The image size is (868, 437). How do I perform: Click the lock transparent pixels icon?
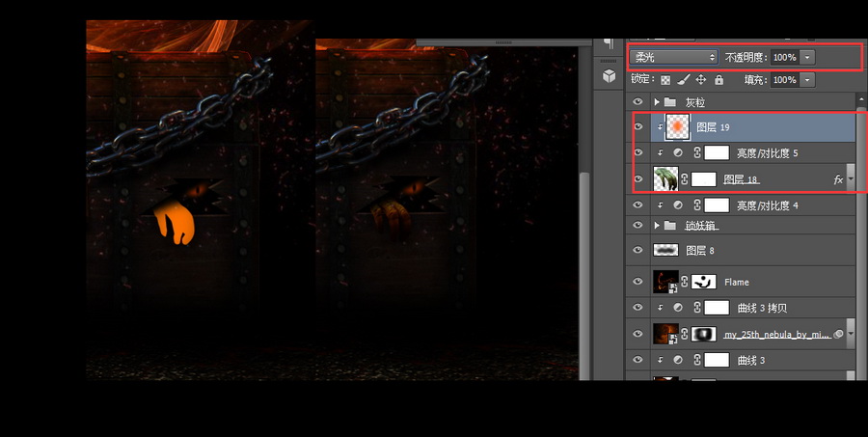[665, 80]
